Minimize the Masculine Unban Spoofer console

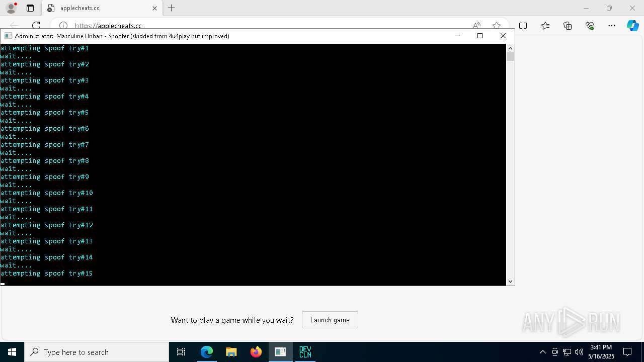click(457, 36)
